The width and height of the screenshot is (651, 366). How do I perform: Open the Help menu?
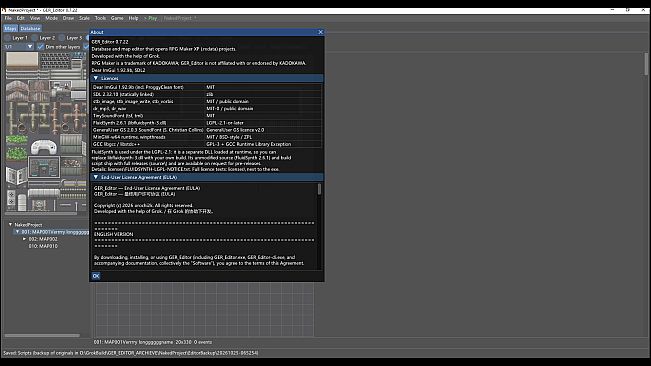(x=133, y=18)
